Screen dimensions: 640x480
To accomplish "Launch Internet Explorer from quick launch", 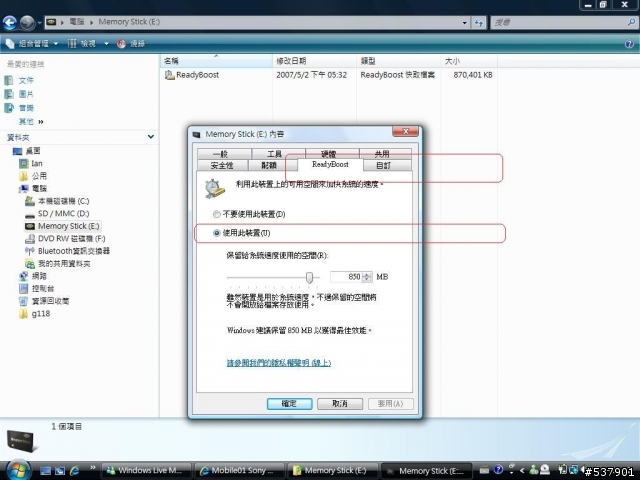I will [x=75, y=471].
